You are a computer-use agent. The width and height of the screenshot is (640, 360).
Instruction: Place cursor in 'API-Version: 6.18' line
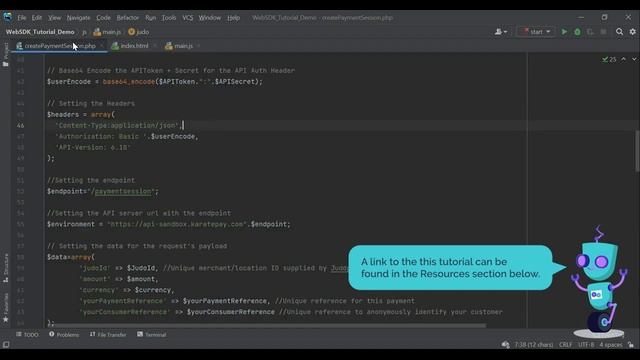coord(94,147)
